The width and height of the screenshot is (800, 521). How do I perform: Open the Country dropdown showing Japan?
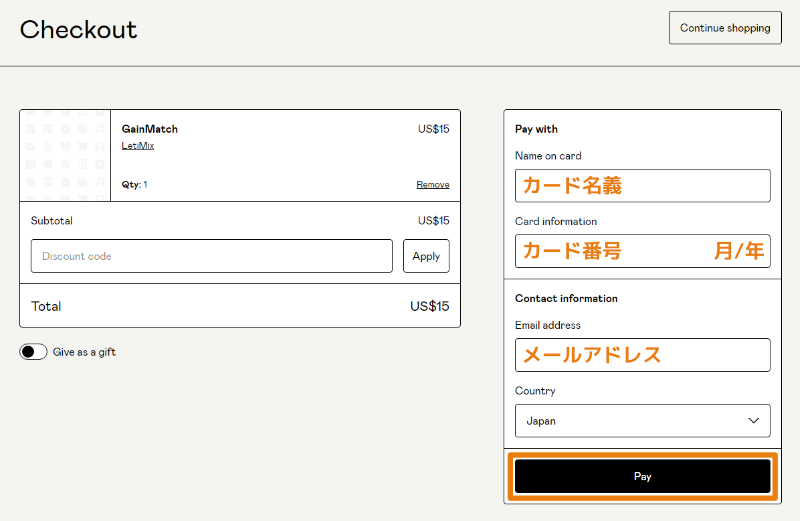point(642,421)
